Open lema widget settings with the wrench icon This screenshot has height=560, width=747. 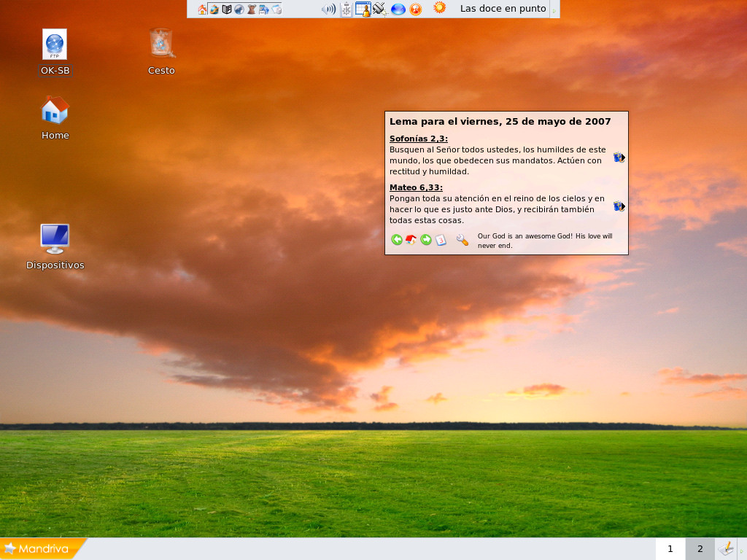[462, 239]
